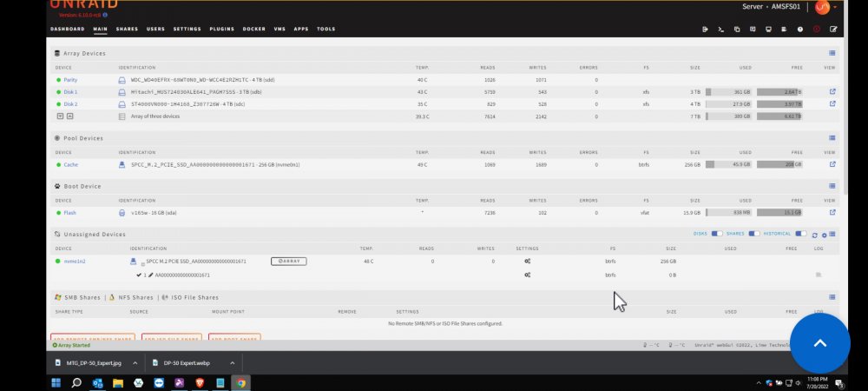Go to the Dashboard tab
This screenshot has width=868, height=391.
[68, 29]
